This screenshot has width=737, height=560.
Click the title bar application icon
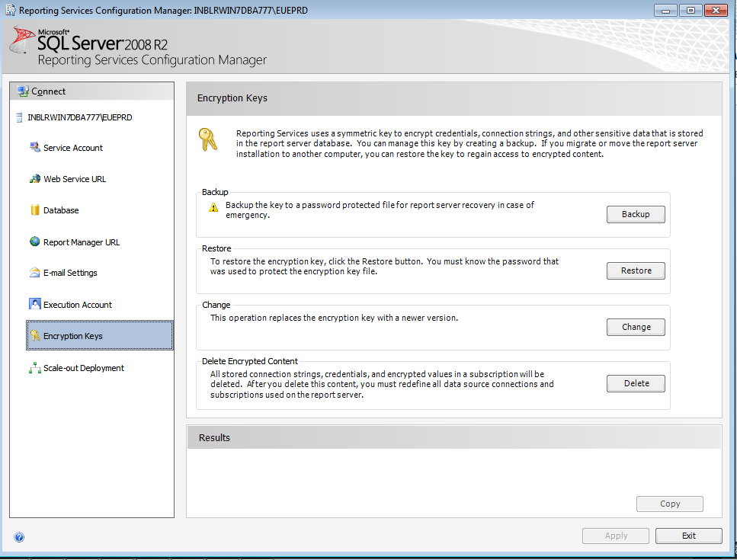point(11,10)
